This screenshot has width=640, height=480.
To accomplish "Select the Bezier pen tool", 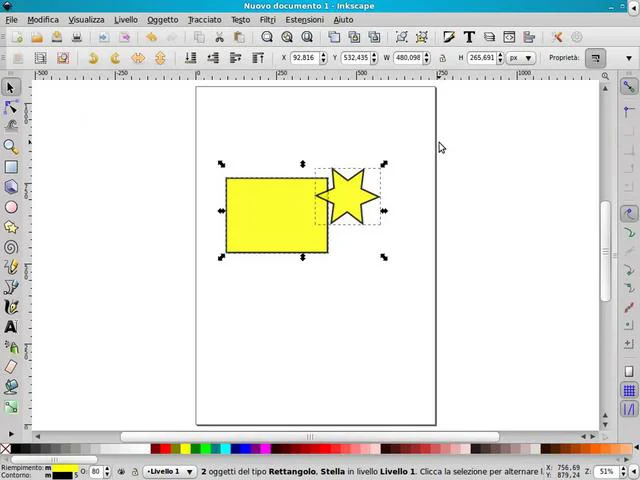I will pos(11,287).
